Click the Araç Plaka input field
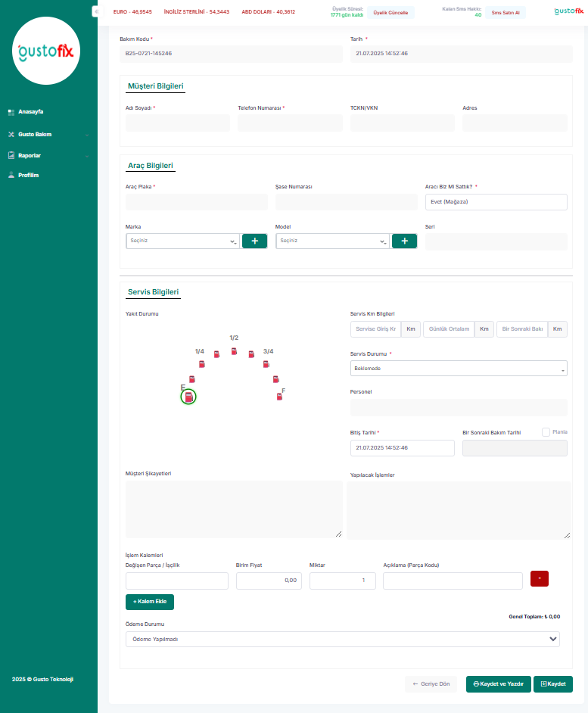 point(196,202)
